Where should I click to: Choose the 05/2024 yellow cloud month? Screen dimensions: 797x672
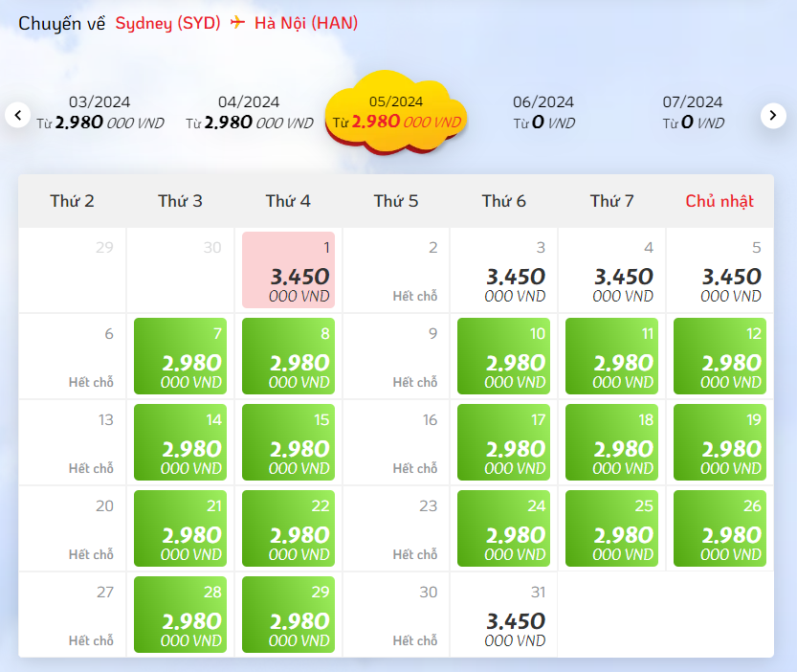[396, 112]
